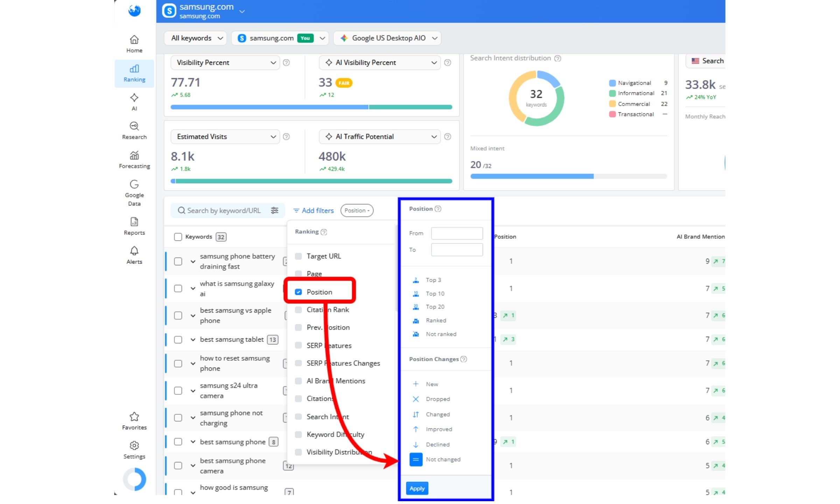Image resolution: width=840 pixels, height=504 pixels.
Task: Select Forecasting in the left sidebar
Action: (x=134, y=160)
